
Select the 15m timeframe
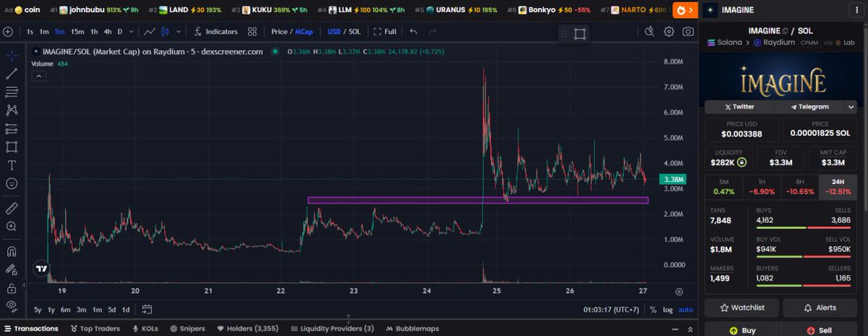point(77,32)
